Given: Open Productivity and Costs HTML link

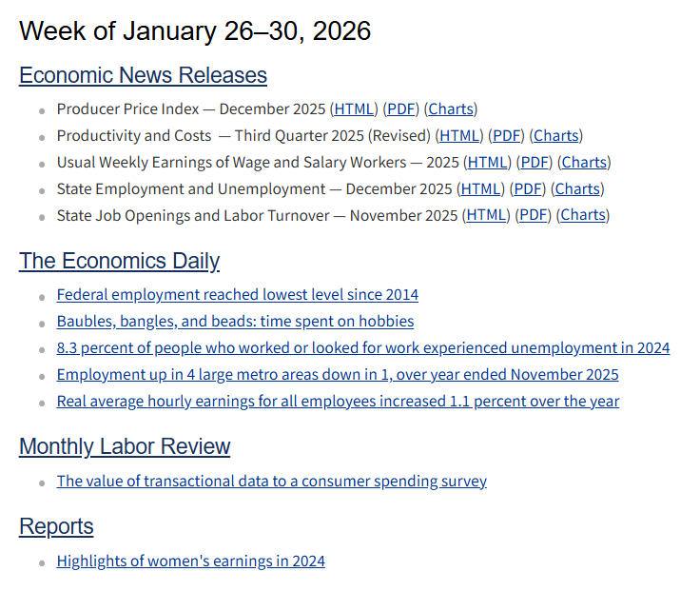Looking at the screenshot, I should 460,136.
